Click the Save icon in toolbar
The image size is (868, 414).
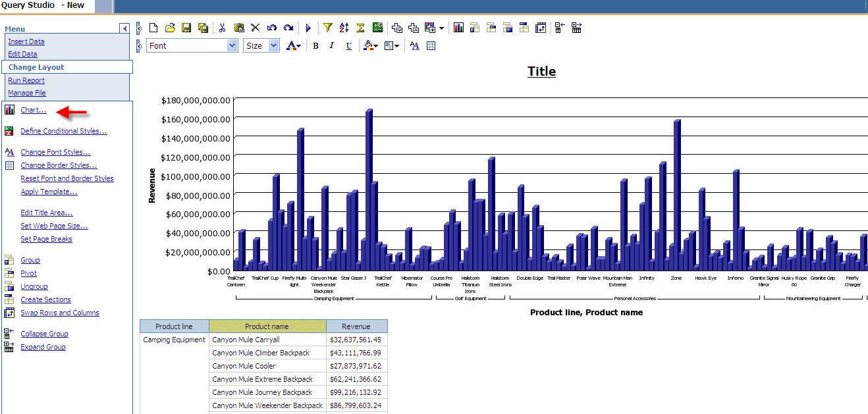click(x=186, y=28)
